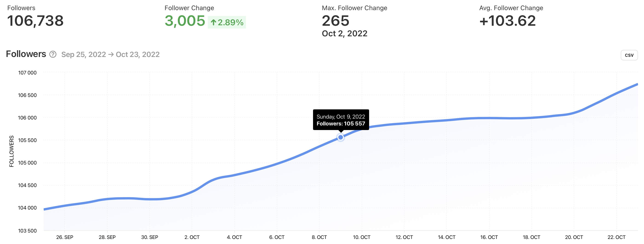Click the 265 max follower change number
Screen dimensions: 644x244
pos(336,21)
